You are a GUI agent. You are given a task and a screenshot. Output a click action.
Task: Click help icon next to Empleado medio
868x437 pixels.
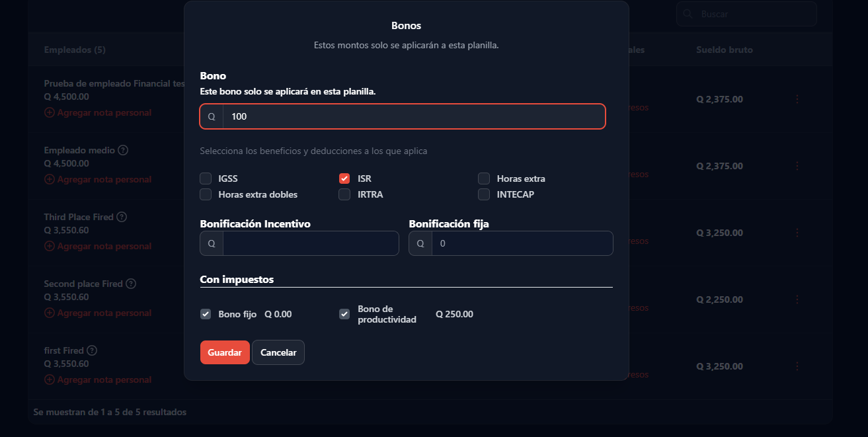[123, 150]
